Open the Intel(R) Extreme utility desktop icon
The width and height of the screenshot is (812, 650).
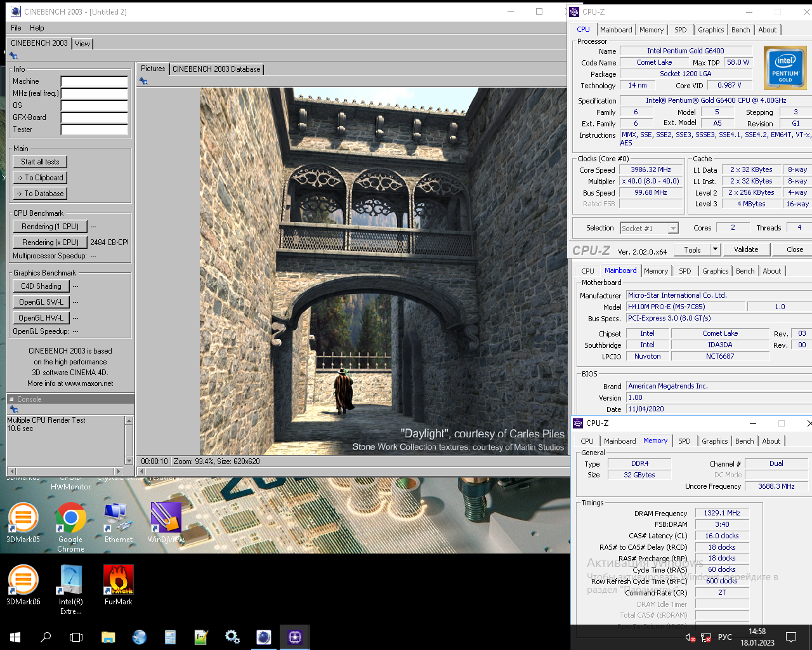click(70, 589)
